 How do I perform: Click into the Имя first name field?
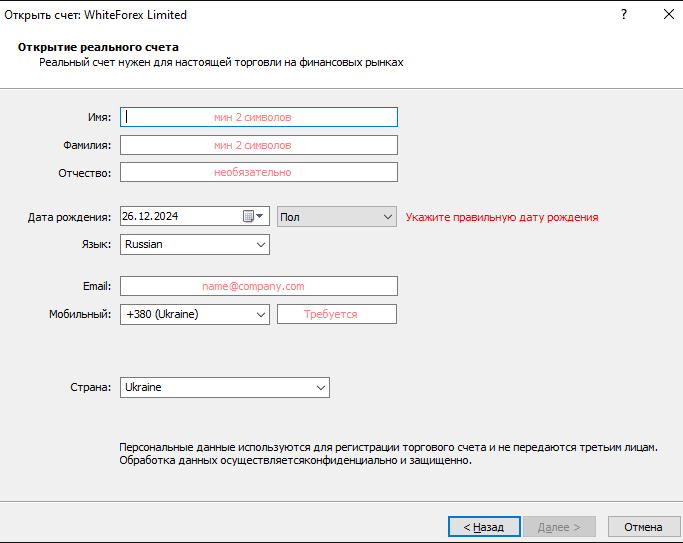[259, 117]
